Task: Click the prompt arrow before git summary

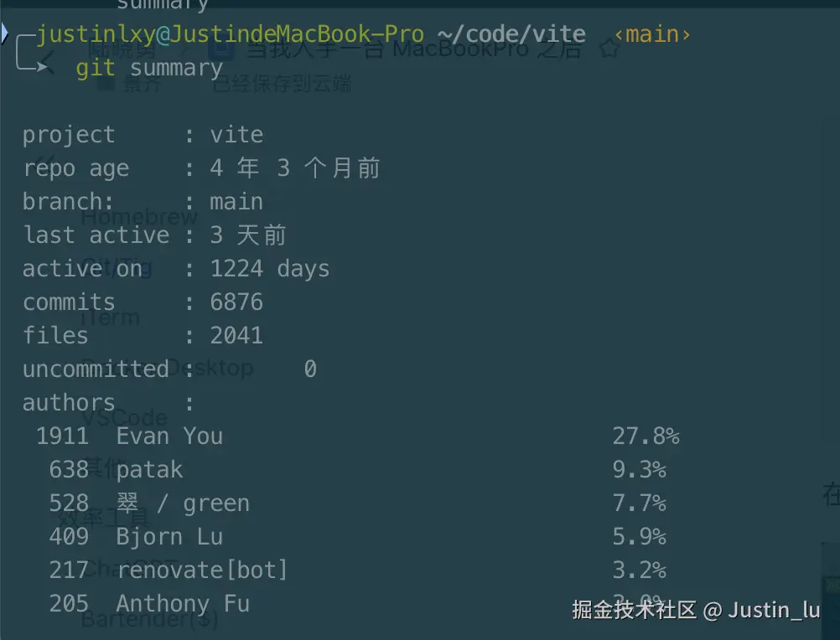Action: pyautogui.click(x=32, y=53)
